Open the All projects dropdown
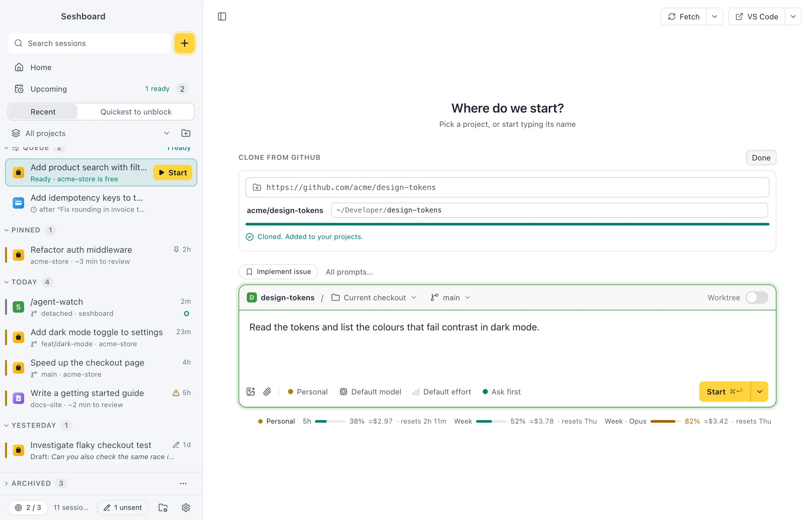 (x=90, y=133)
